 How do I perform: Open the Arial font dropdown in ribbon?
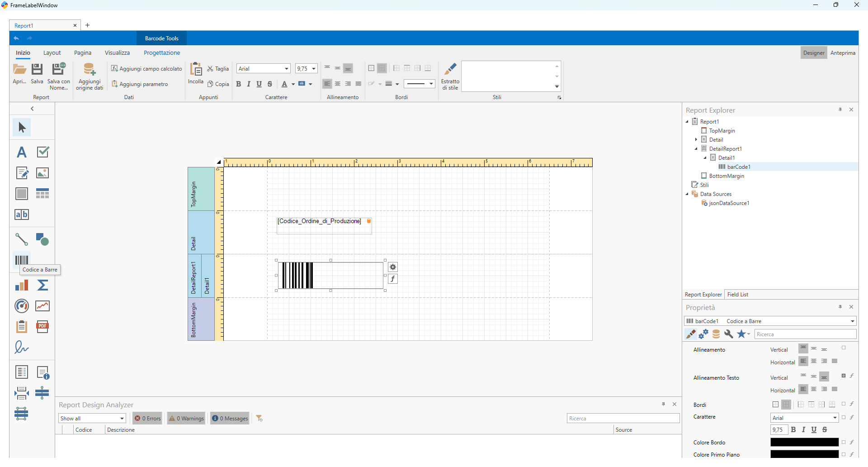tap(287, 69)
